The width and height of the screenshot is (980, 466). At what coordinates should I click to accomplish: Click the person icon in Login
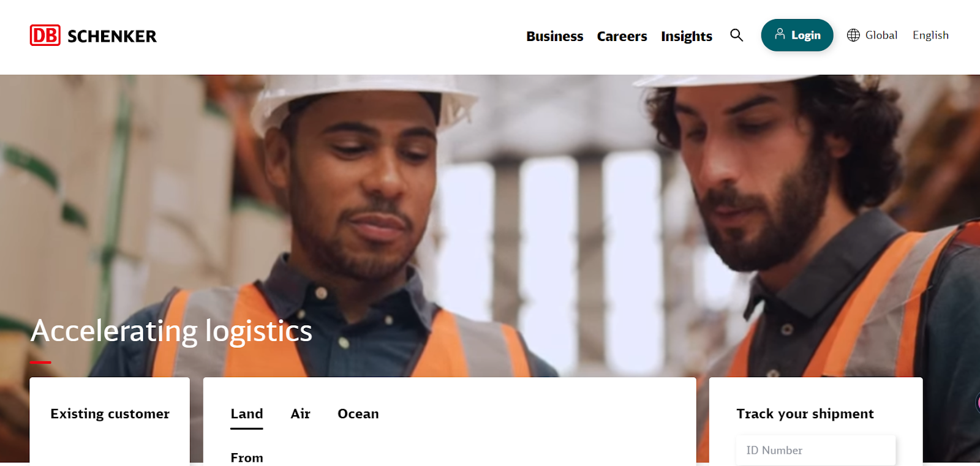coord(780,34)
